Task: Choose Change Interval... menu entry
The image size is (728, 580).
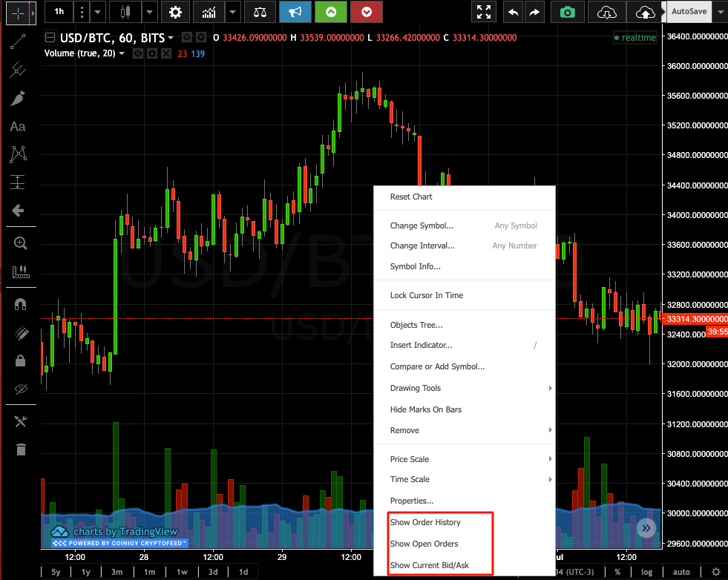Action: click(x=465, y=245)
